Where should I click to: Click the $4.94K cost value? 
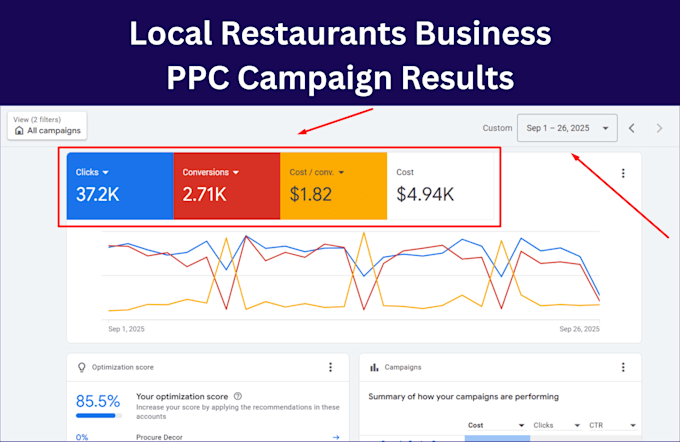(425, 194)
